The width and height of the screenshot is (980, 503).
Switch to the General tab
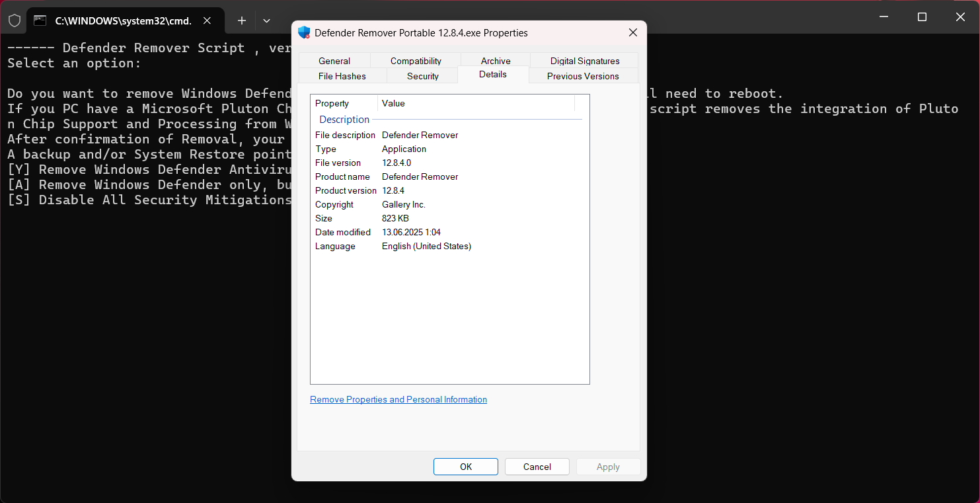[334, 61]
